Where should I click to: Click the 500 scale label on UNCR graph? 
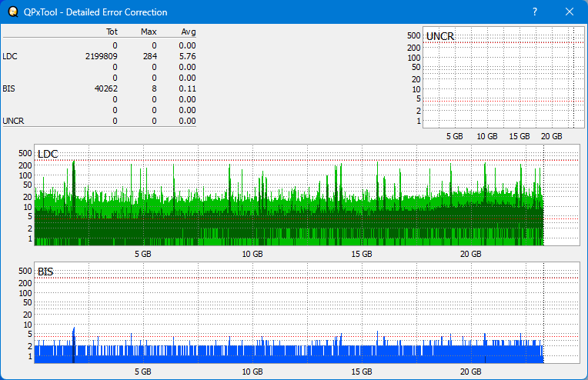[x=413, y=35]
